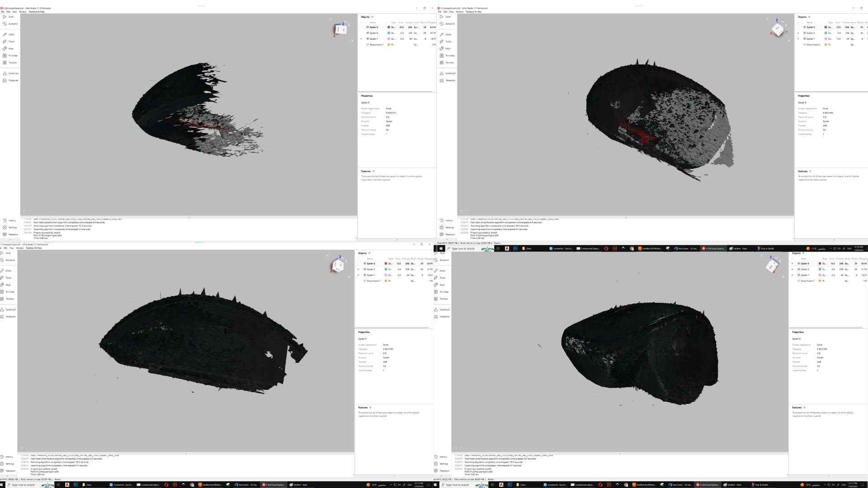Switch to Untitled - Paint on middle taskbar
The width and height of the screenshot is (868, 488).
738,249
